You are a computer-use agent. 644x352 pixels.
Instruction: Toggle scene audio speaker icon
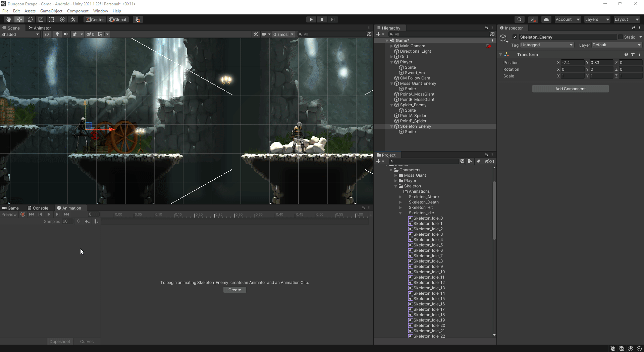(x=66, y=34)
